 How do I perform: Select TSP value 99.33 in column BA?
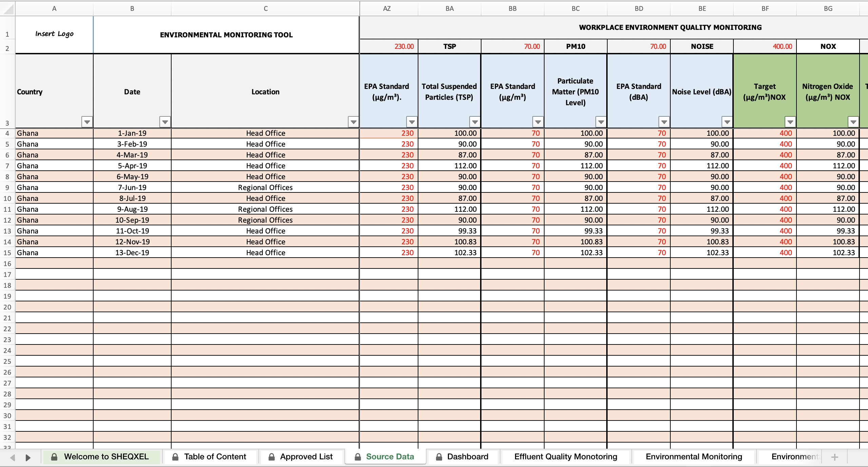pyautogui.click(x=450, y=231)
